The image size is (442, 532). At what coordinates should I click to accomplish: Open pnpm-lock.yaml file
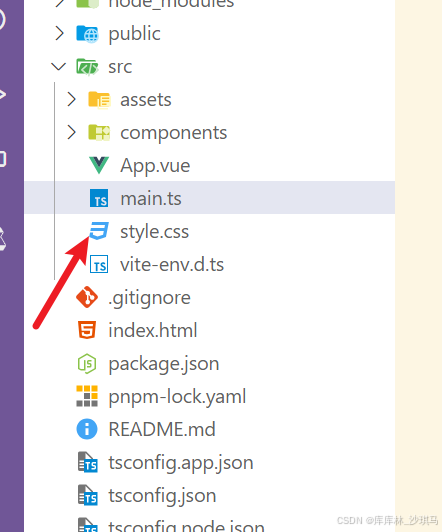tap(177, 397)
